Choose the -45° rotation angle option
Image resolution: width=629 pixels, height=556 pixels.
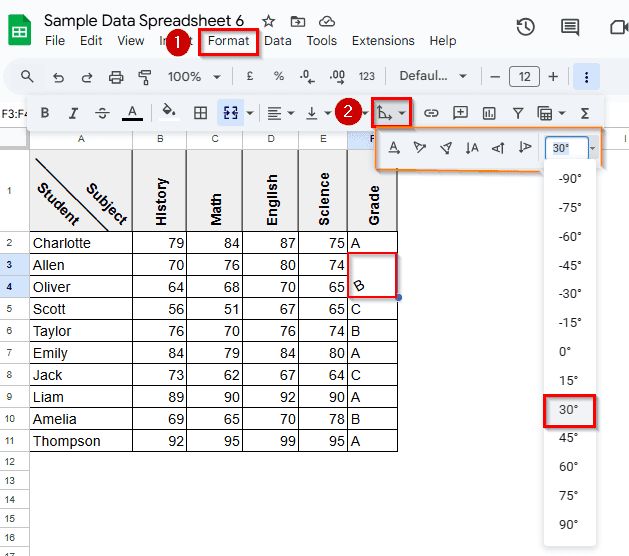point(569,265)
